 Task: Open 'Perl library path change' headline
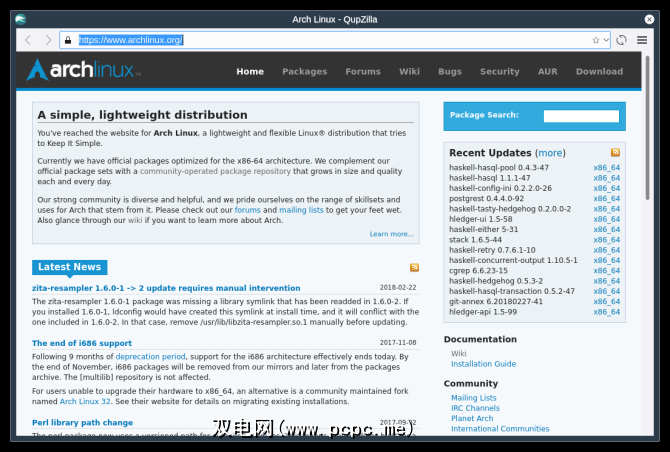click(82, 423)
